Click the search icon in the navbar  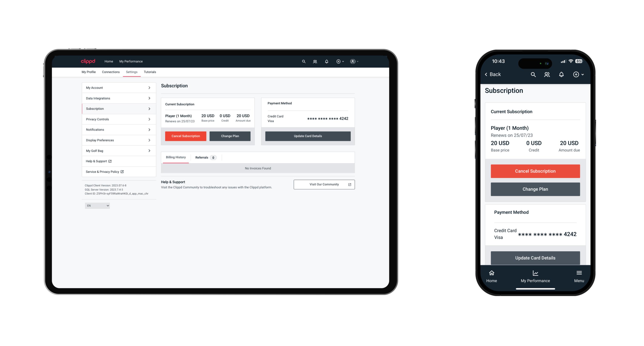(304, 61)
